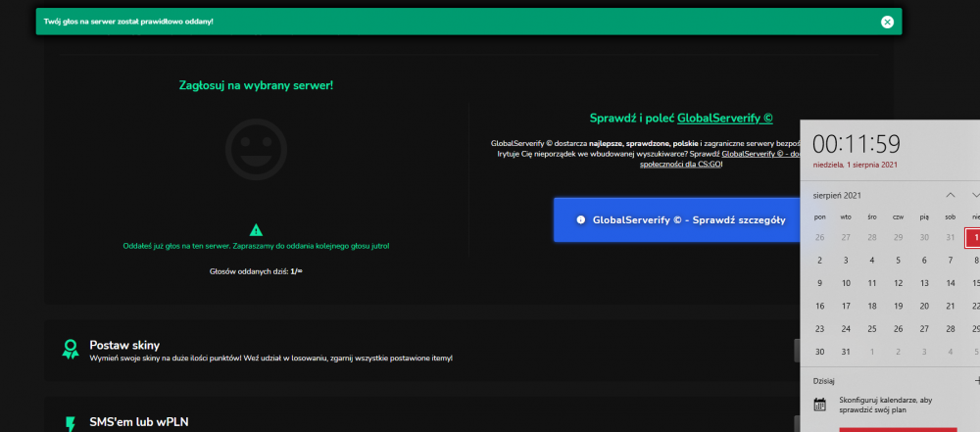Select greyed-out September 4 in the calendar
This screenshot has width=980, height=432.
click(x=951, y=352)
